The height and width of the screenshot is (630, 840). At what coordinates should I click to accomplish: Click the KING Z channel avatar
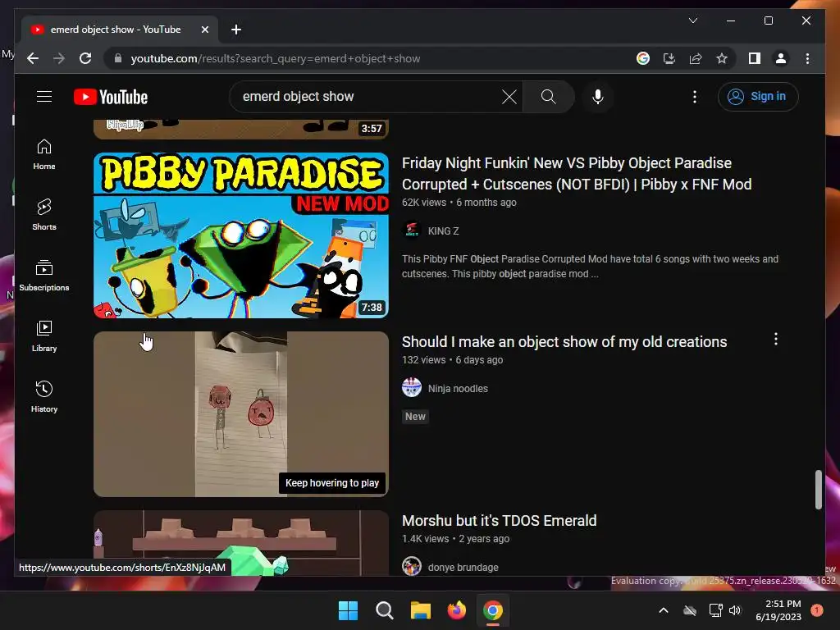coord(412,231)
